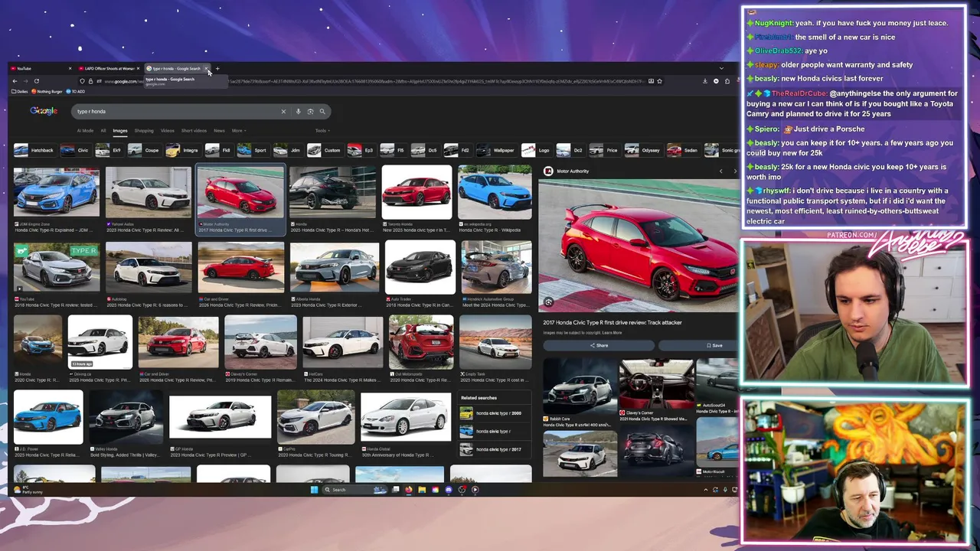980x551 pixels.
Task: Open the Dailies bookmark folder
Action: (21, 92)
